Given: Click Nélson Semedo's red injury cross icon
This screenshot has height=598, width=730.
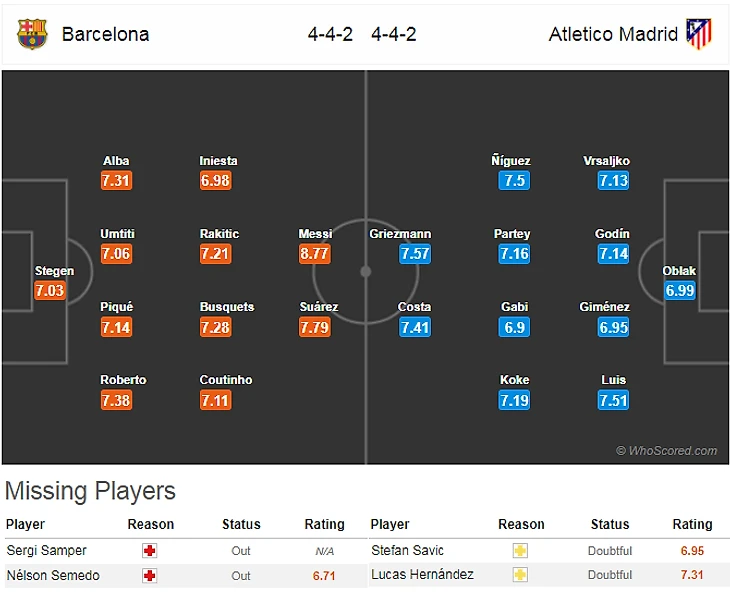Looking at the screenshot, I should 151,575.
